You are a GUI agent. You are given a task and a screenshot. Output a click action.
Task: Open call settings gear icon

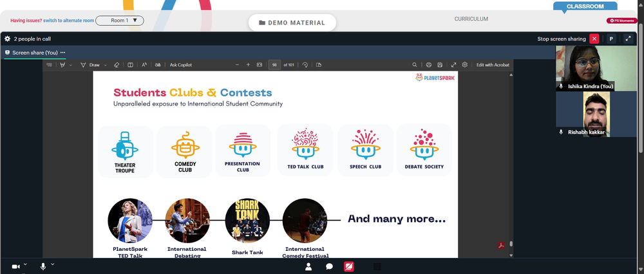pyautogui.click(x=7, y=39)
